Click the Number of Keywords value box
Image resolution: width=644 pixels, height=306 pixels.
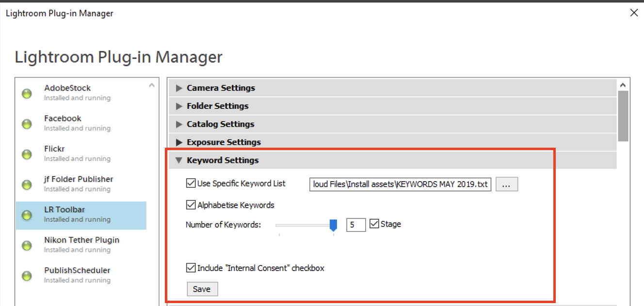pos(356,225)
